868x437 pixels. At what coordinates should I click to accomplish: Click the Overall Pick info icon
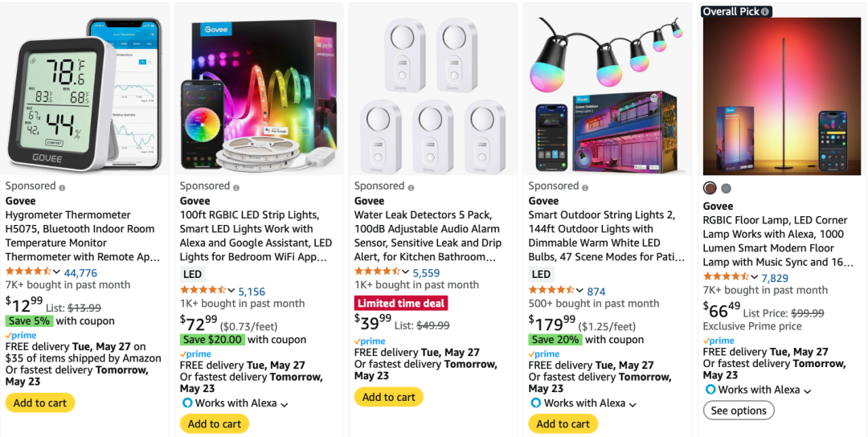(766, 11)
